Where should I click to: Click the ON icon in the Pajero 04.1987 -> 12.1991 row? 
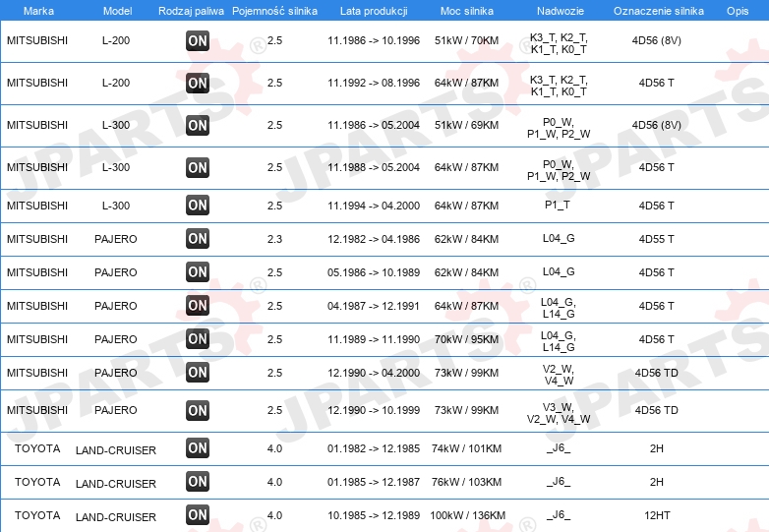click(x=198, y=306)
